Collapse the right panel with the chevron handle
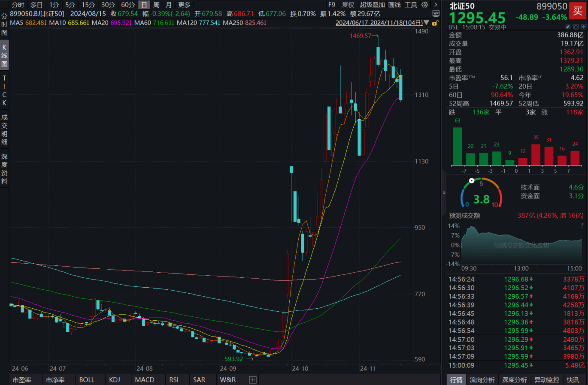This screenshot has width=588, height=385. coord(444,192)
